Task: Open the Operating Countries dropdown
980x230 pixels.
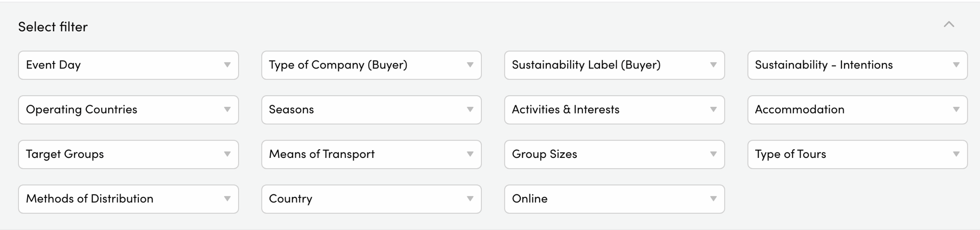Action: (x=128, y=109)
